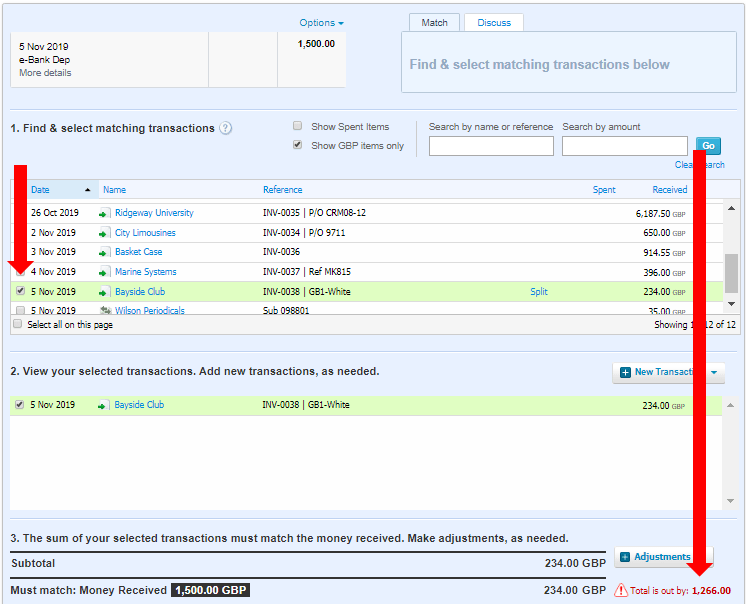Sort the list by Date column header
The height and width of the screenshot is (604, 746).
(x=40, y=190)
